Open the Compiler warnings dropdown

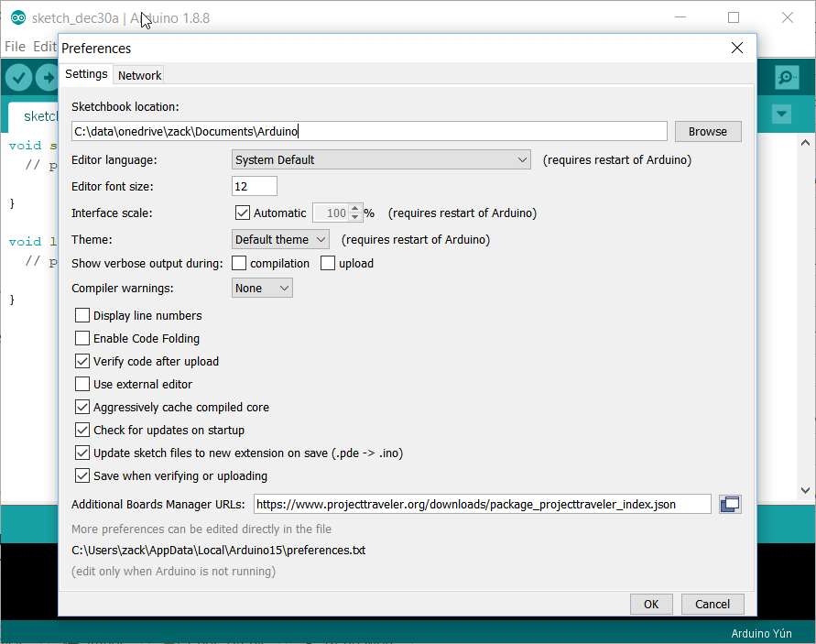pyautogui.click(x=262, y=288)
